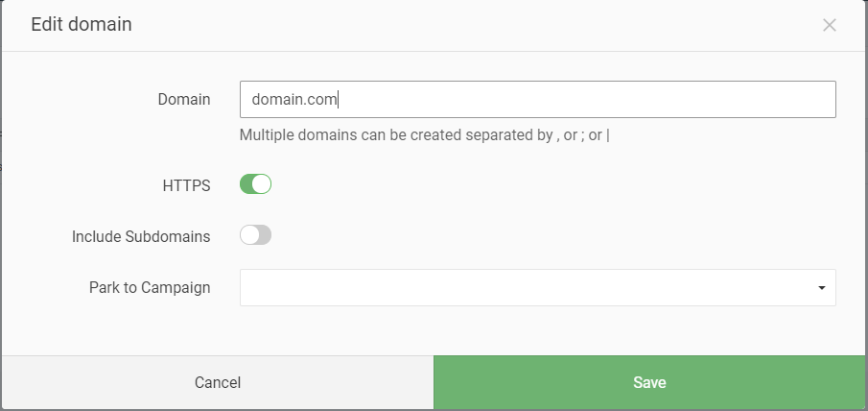Click the Edit domain dialog title

[x=82, y=24]
